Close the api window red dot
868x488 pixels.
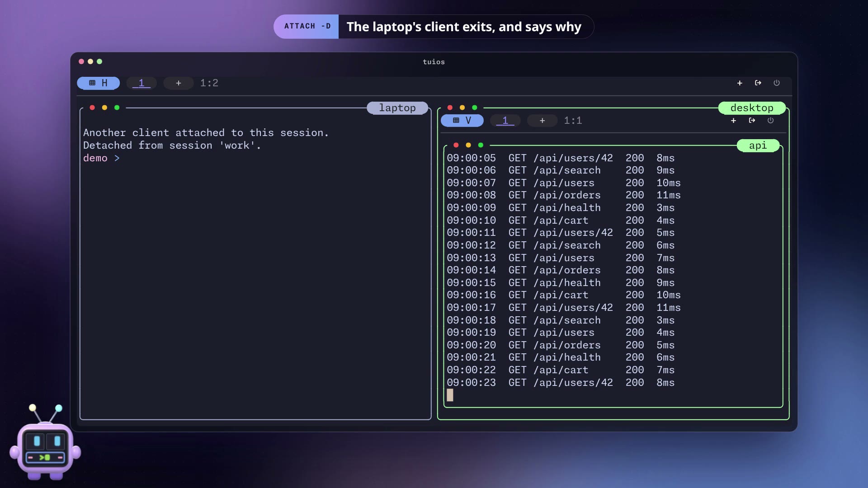pyautogui.click(x=456, y=145)
